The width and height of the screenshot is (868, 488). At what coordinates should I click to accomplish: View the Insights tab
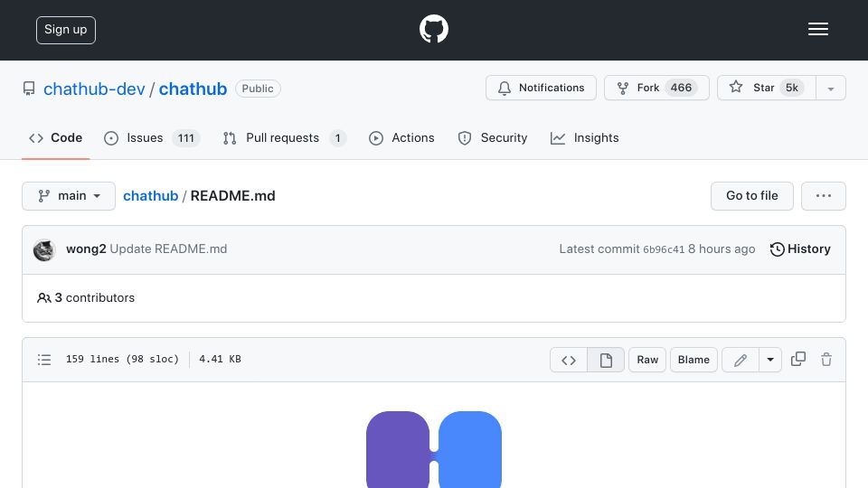coord(585,137)
